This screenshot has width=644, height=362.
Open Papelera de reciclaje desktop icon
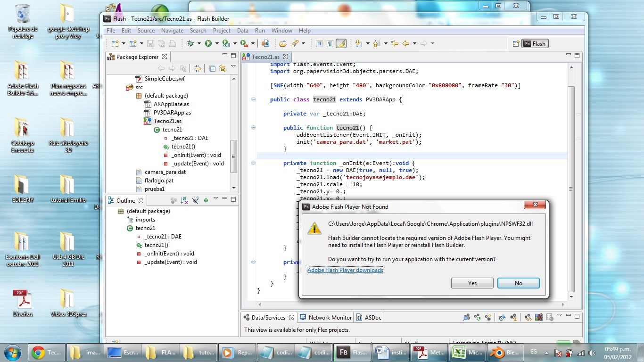click(22, 22)
